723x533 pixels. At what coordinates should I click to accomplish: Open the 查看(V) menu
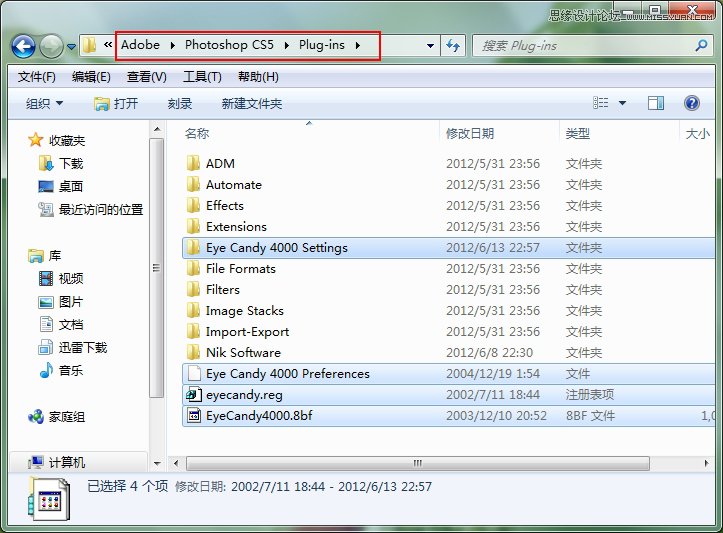(x=147, y=77)
